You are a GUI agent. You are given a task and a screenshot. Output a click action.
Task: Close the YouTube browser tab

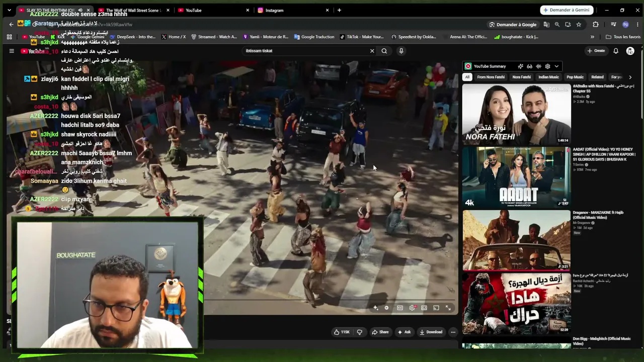pos(248,10)
